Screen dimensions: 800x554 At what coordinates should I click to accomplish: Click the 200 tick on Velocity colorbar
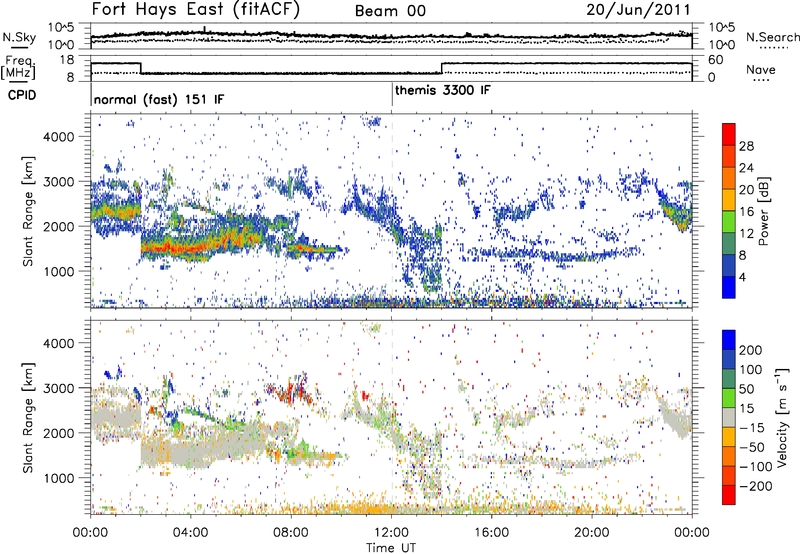[751, 350]
